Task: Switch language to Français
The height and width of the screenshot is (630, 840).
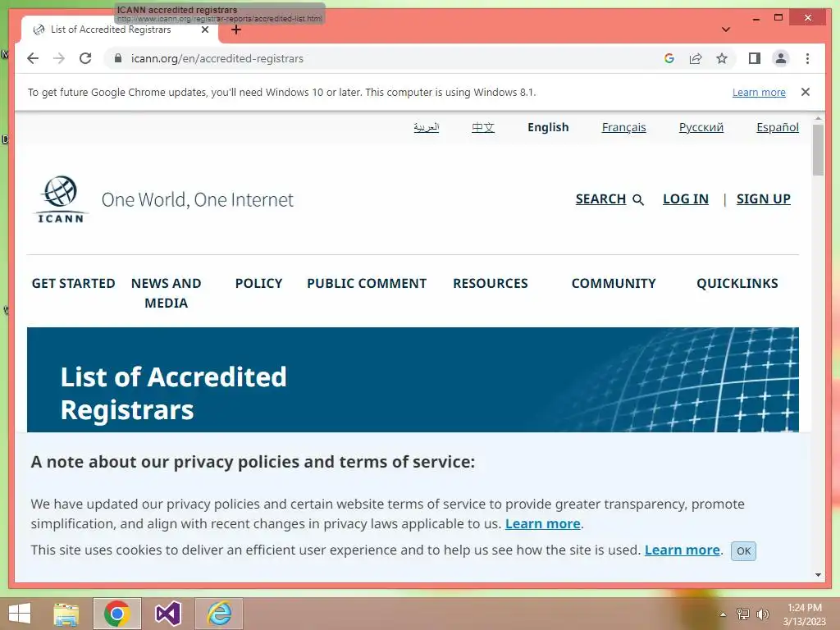Action: coord(623,127)
